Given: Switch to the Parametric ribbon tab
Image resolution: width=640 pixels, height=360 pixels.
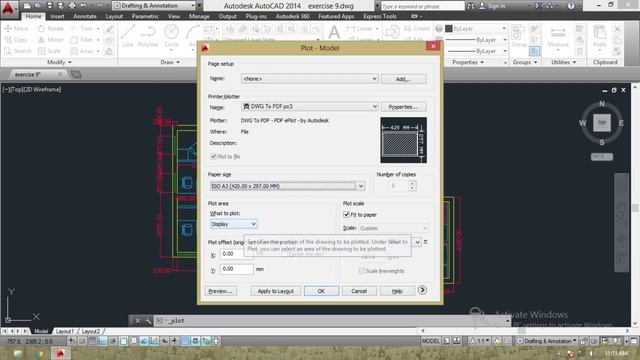Looking at the screenshot, I should pyautogui.click(x=145, y=16).
